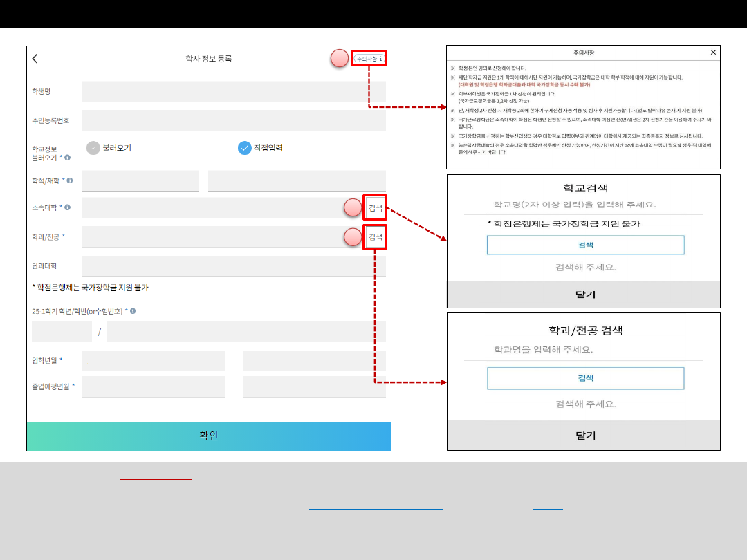
Task: Click info icon next to 학교정보 불러오기
Action: pos(67,158)
